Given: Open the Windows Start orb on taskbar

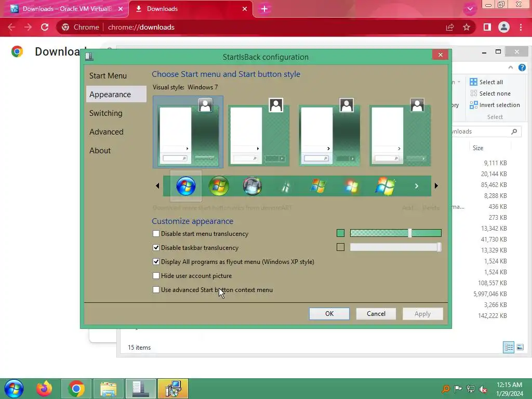Looking at the screenshot, I should [x=14, y=389].
